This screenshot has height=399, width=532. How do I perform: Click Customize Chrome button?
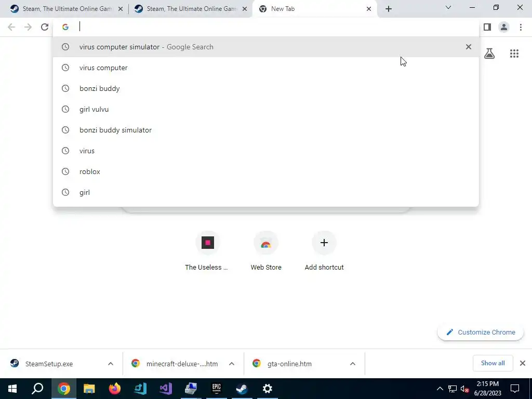click(481, 332)
